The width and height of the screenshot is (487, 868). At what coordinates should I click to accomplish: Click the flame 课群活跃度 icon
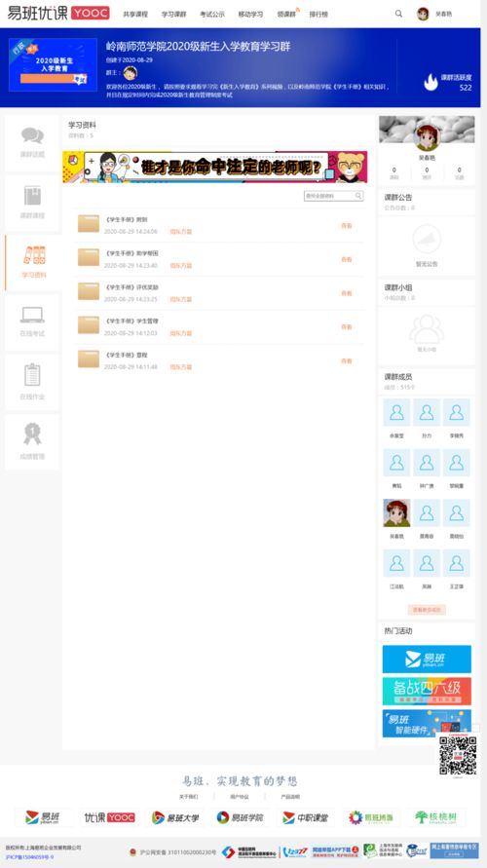click(431, 82)
